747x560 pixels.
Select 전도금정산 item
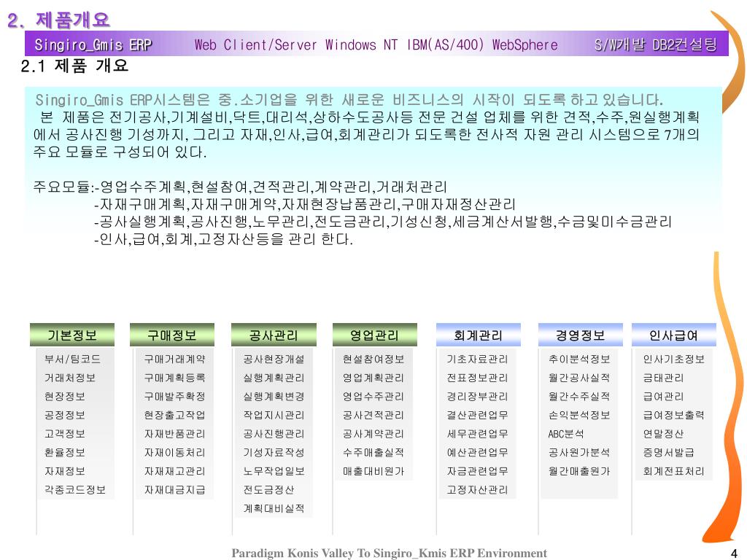click(268, 489)
